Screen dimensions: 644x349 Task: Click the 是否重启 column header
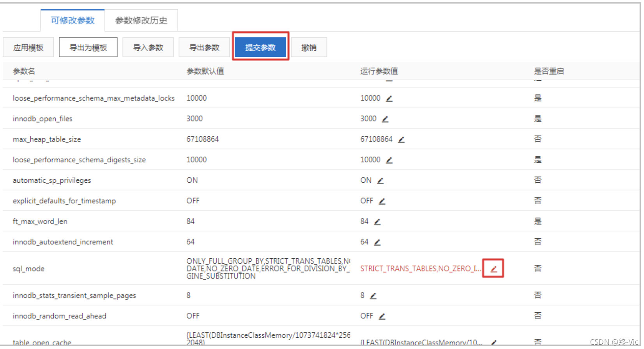(x=549, y=71)
